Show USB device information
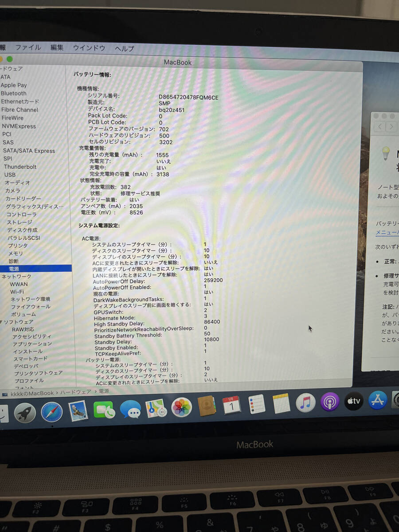The image size is (399, 532). 10,175
